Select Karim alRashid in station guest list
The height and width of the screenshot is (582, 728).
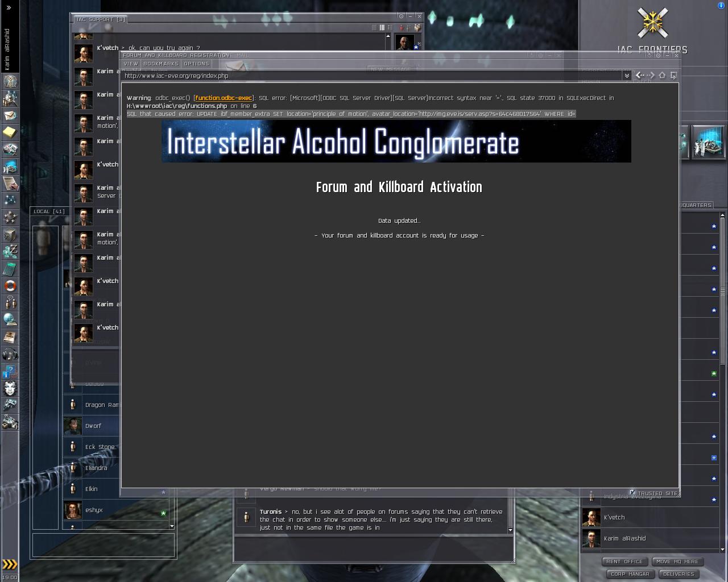[650, 538]
